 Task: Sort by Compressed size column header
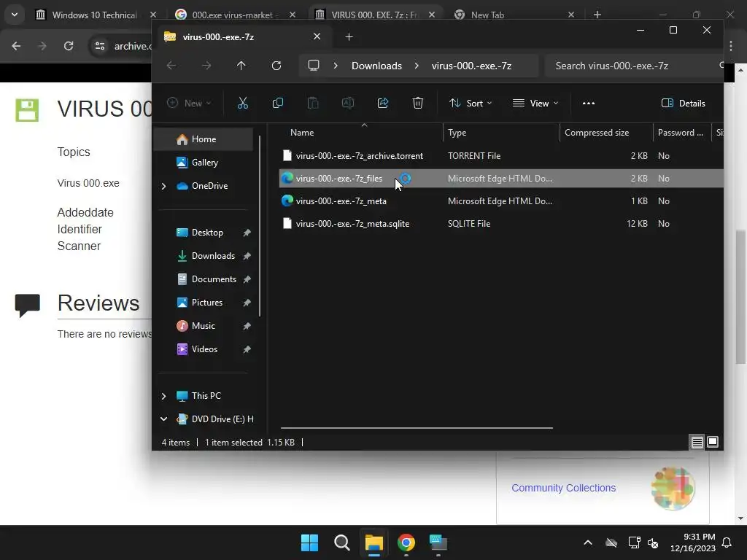click(606, 133)
